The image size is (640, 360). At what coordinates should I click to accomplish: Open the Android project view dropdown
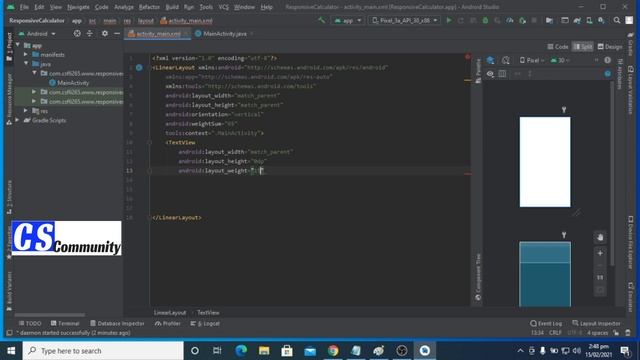click(37, 33)
